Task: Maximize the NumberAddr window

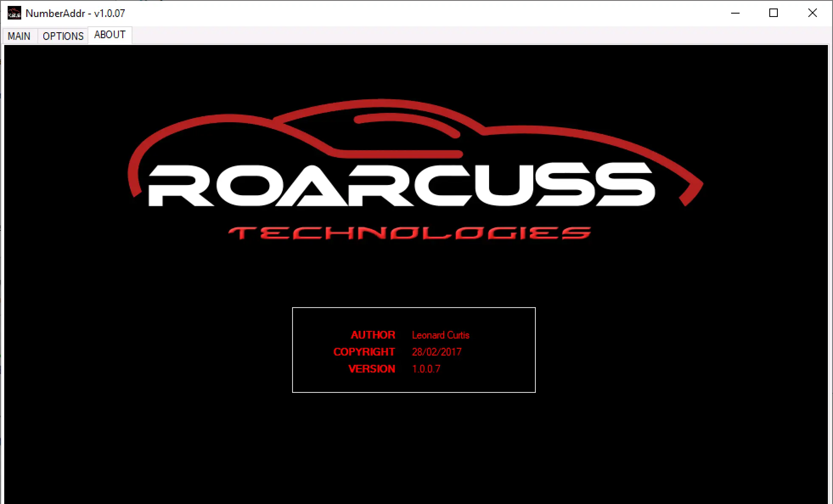Action: pos(774,13)
